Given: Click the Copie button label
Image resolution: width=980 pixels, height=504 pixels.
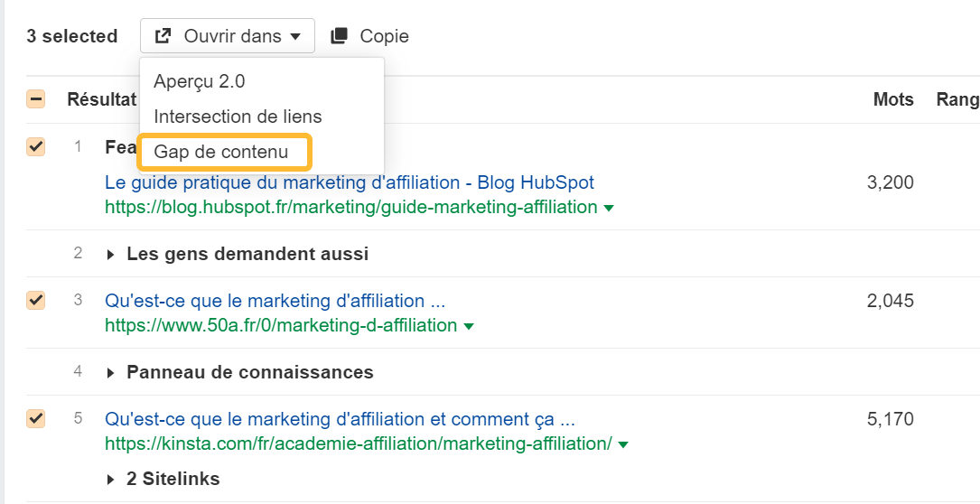Looking at the screenshot, I should pos(384,36).
